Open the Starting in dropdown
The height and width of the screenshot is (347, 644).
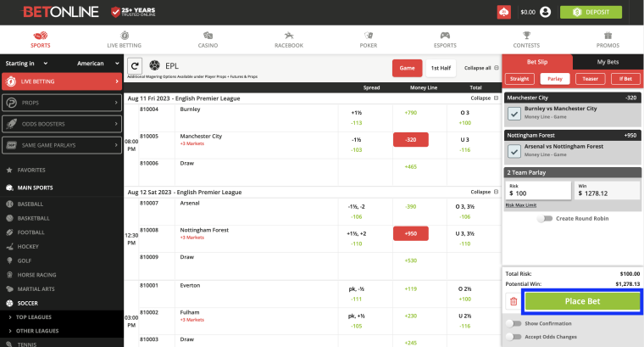coord(27,64)
